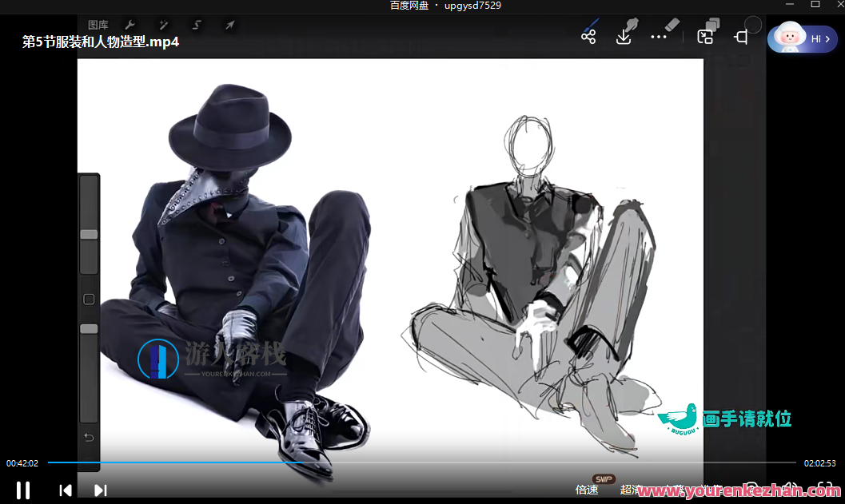Click the video progress bar near its midpoint
The height and width of the screenshot is (504, 845).
pos(421,462)
